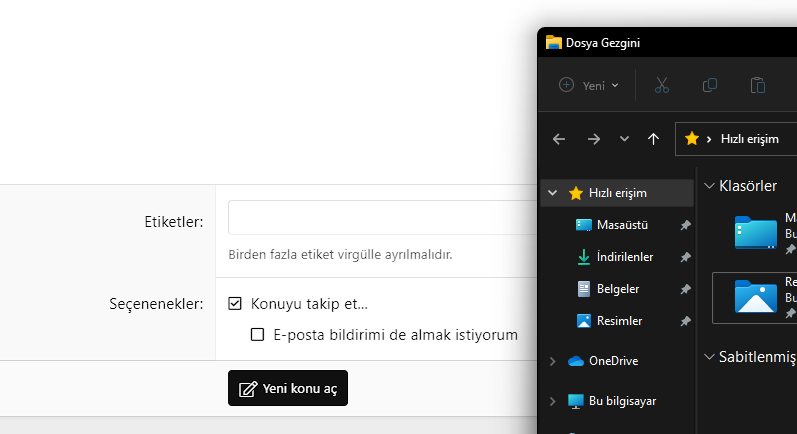The height and width of the screenshot is (434, 797).
Task: Go back with the left arrow
Action: click(559, 139)
